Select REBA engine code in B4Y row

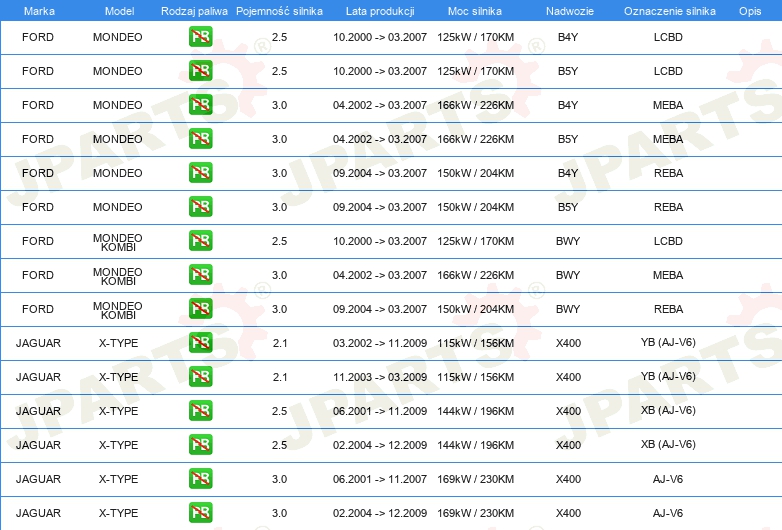(669, 173)
